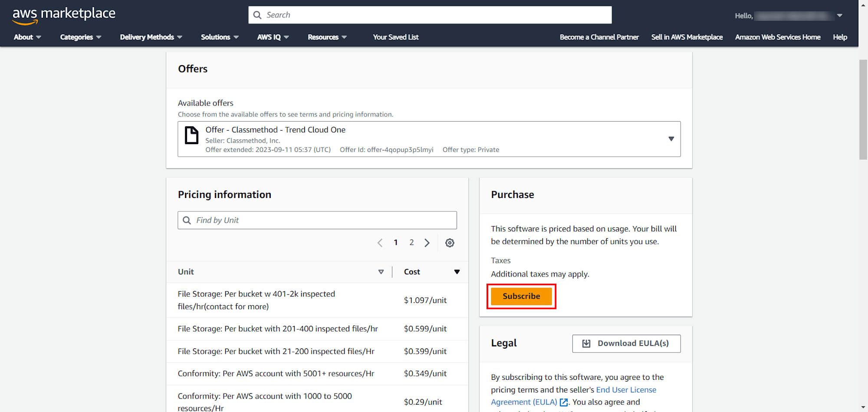The width and height of the screenshot is (868, 412).
Task: Expand the account Hello dropdown
Action: coord(840,16)
